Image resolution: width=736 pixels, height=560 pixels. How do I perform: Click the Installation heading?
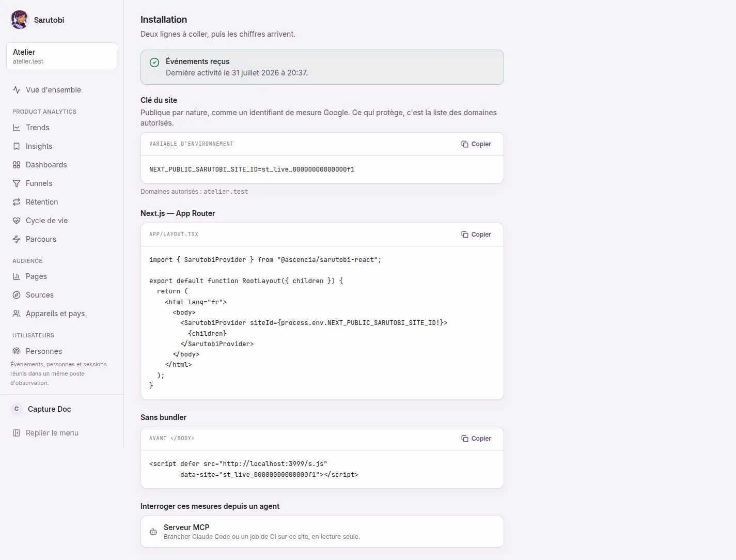[164, 20]
